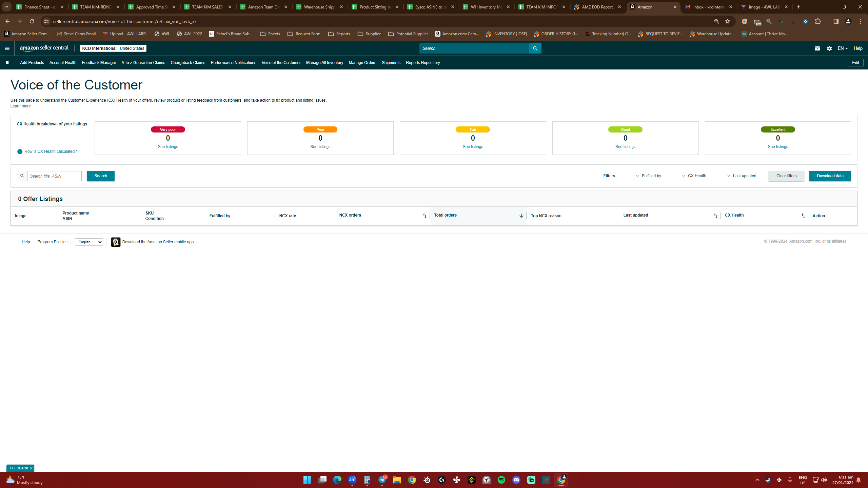Open the EN language dropdown
Viewport: 868px width, 488px height.
[843, 48]
